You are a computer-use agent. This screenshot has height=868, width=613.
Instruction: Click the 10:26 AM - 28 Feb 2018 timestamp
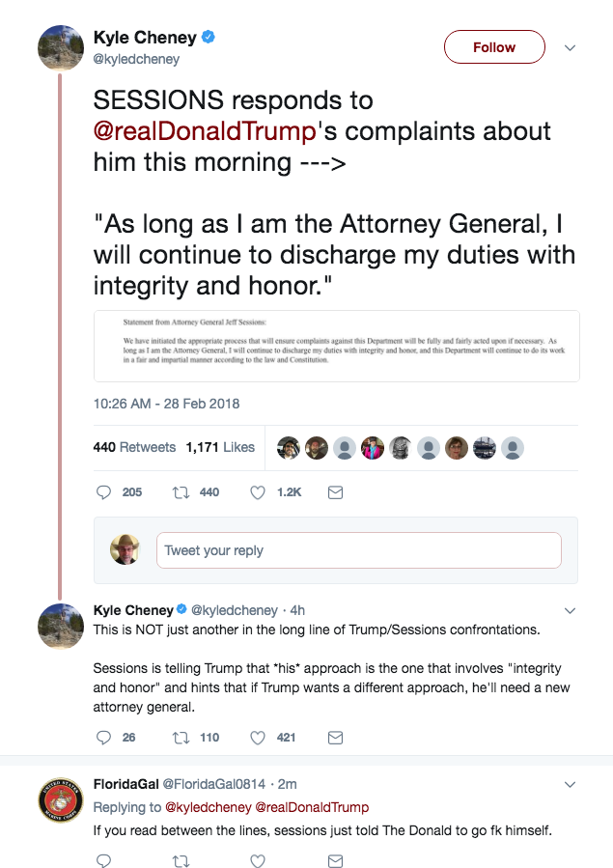(166, 403)
